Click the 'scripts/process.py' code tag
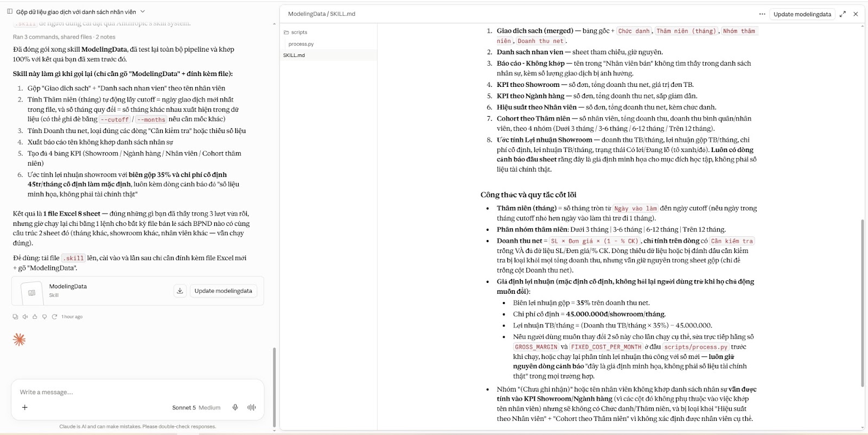 (695, 347)
